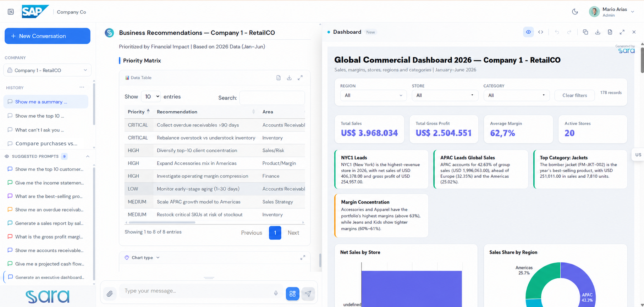The height and width of the screenshot is (307, 644).
Task: Click "Scale APAC growth model to Americas" cell
Action: pos(199,202)
